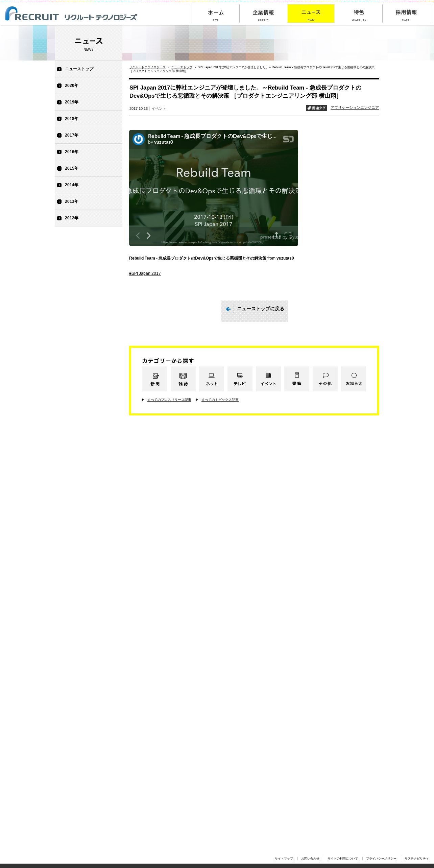The width and height of the screenshot is (434, 868).
Task: Open Rebuild Team slide link below embed
Action: click(x=198, y=258)
